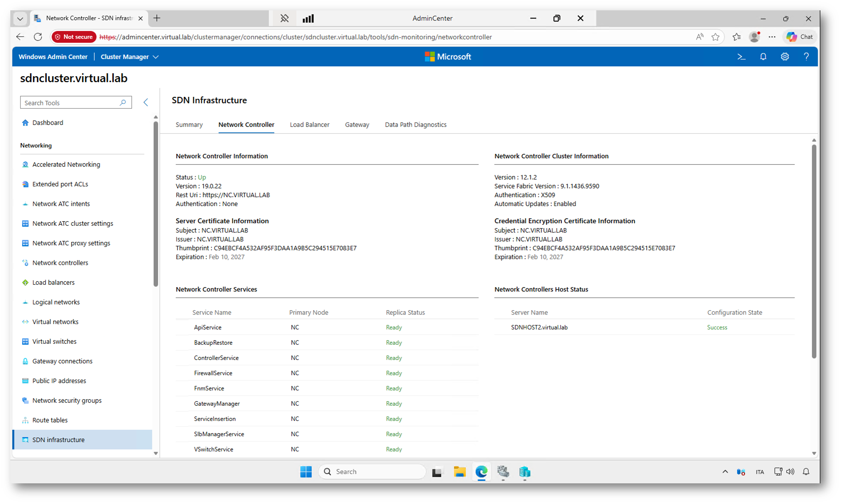Open the Gateway tab

(357, 125)
